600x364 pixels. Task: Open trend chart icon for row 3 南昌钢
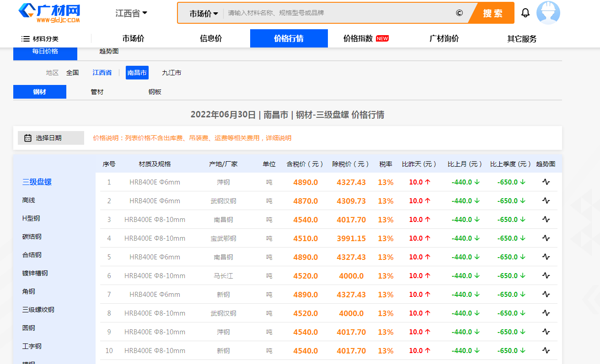[546, 219]
